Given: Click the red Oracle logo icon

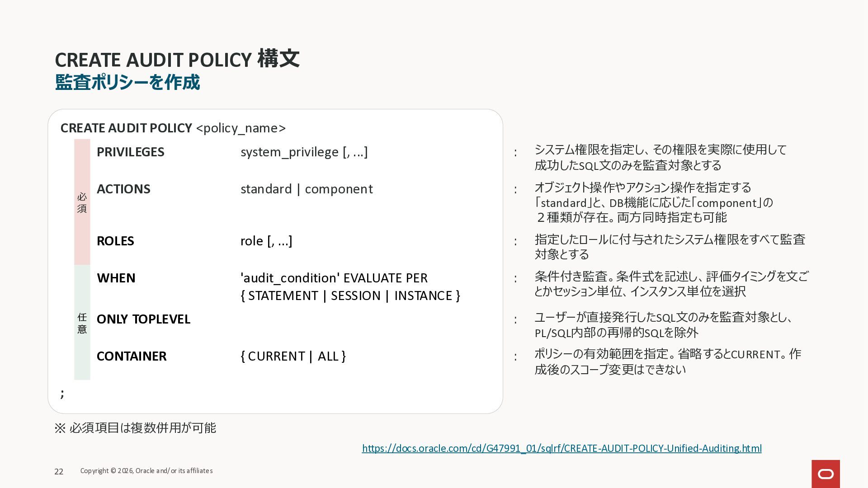Looking at the screenshot, I should tap(826, 474).
